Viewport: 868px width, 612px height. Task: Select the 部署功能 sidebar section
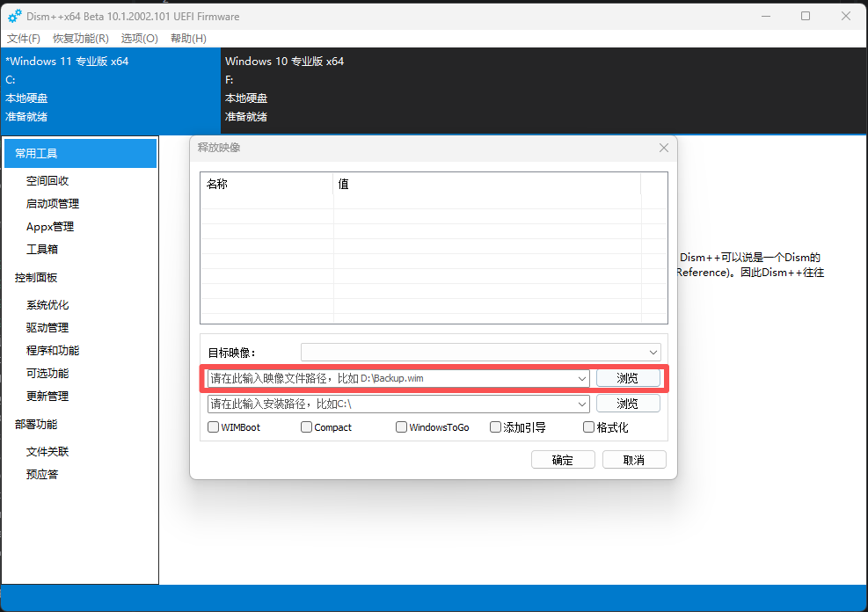[36, 425]
